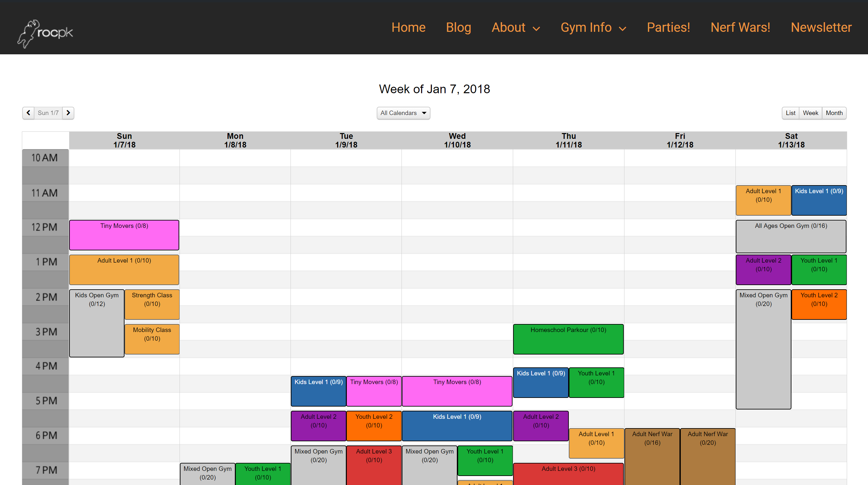Switch to Month view

pos(834,113)
